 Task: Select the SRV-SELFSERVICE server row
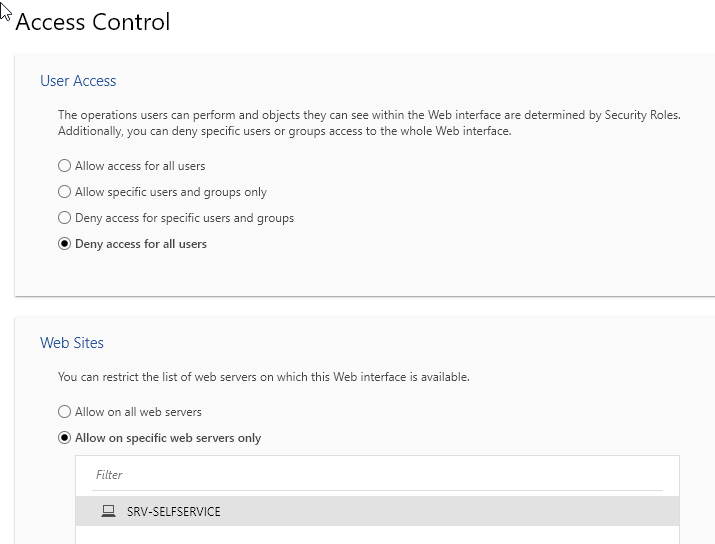pyautogui.click(x=376, y=511)
